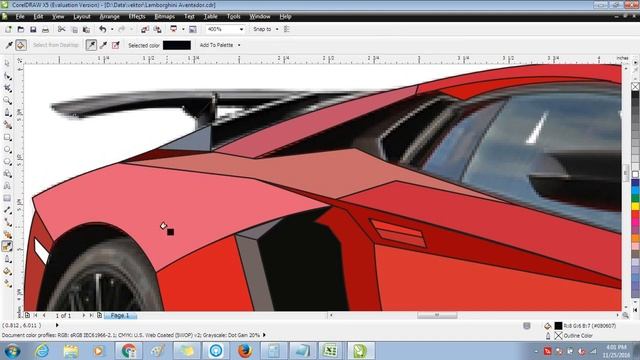Select the Crop tool in toolbox
640x360 pixels.
click(7, 88)
